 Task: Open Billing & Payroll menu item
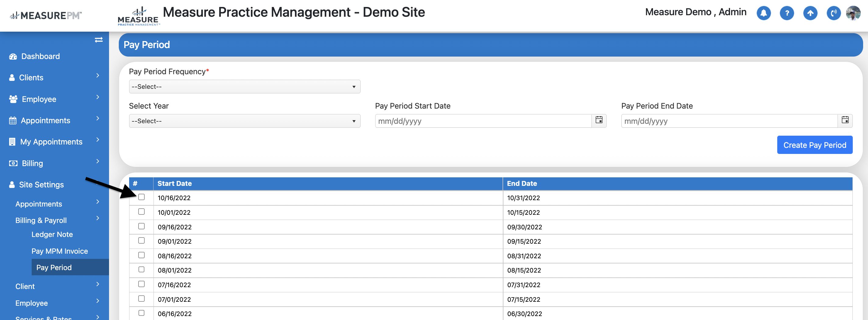click(41, 221)
